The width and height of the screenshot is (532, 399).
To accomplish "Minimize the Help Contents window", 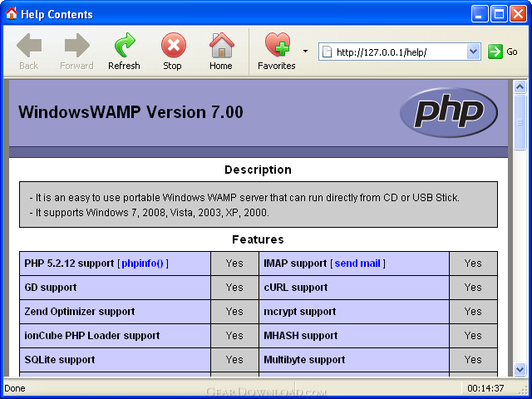I will pyautogui.click(x=480, y=14).
